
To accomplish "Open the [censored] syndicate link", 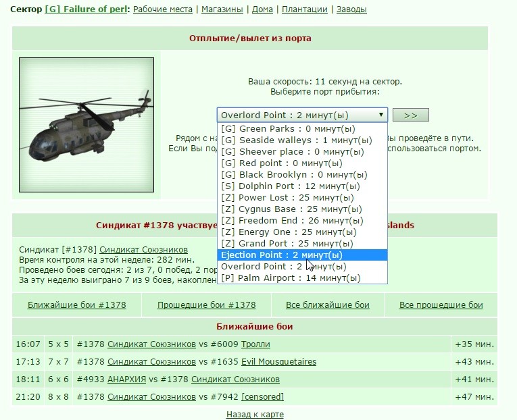I will tap(262, 396).
